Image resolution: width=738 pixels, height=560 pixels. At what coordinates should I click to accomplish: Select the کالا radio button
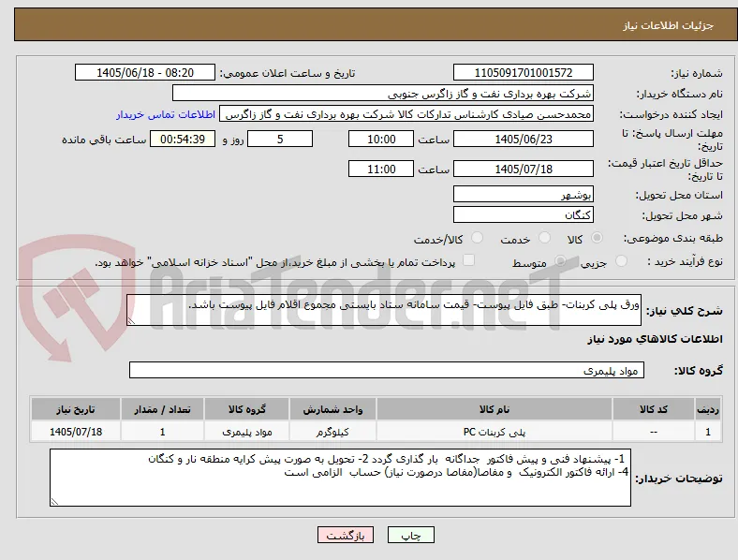pyautogui.click(x=597, y=238)
